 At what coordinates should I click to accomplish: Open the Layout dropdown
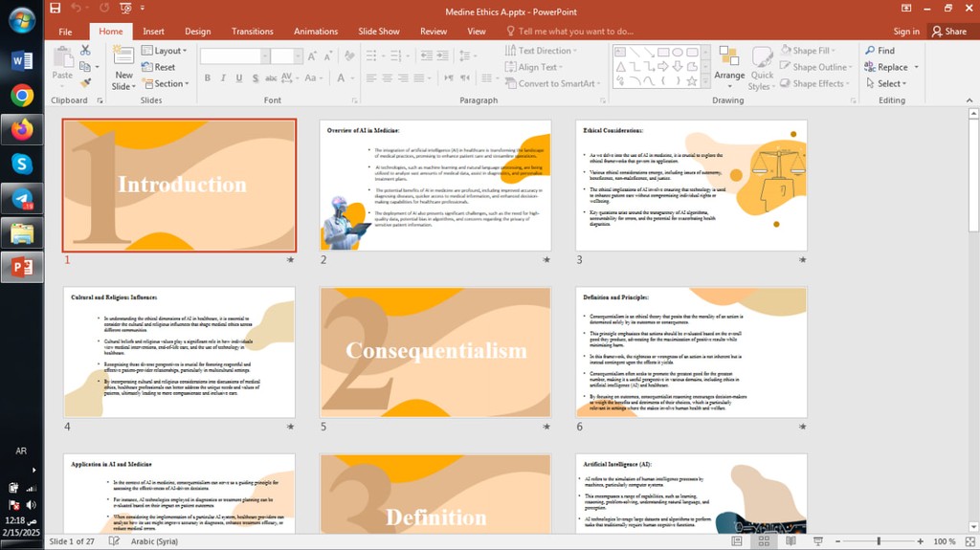tap(165, 51)
